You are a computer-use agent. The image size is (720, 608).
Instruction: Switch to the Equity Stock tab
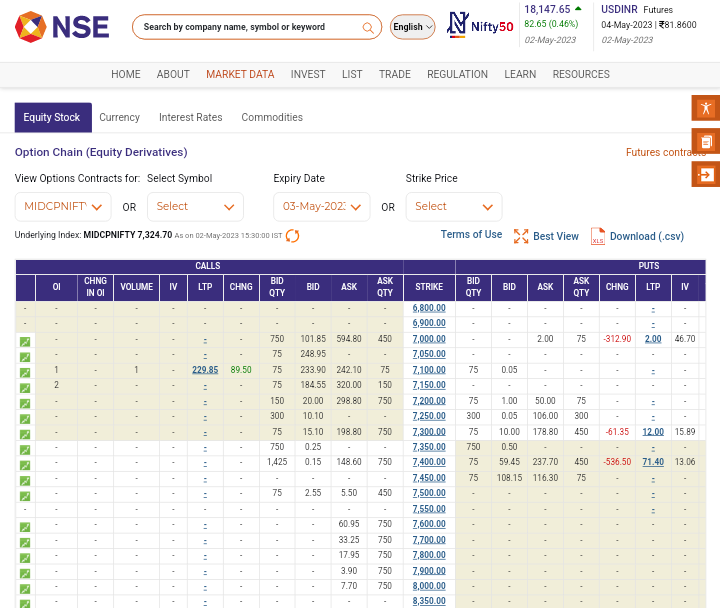(x=53, y=118)
